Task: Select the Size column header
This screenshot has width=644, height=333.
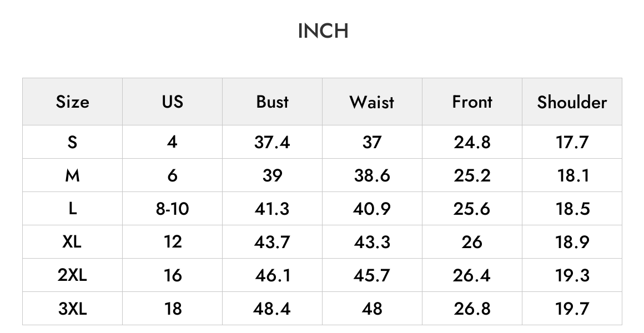Action: coord(72,102)
